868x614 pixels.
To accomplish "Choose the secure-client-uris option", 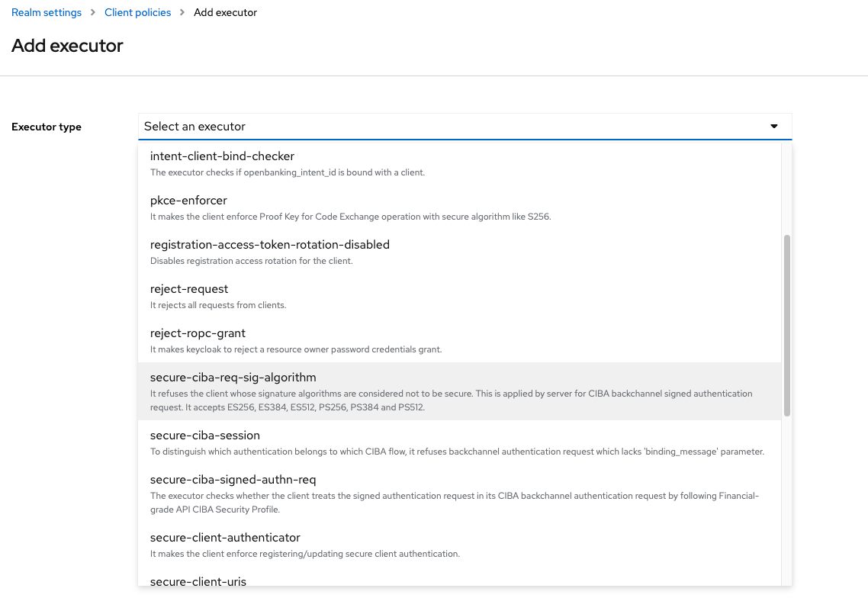I will [198, 581].
